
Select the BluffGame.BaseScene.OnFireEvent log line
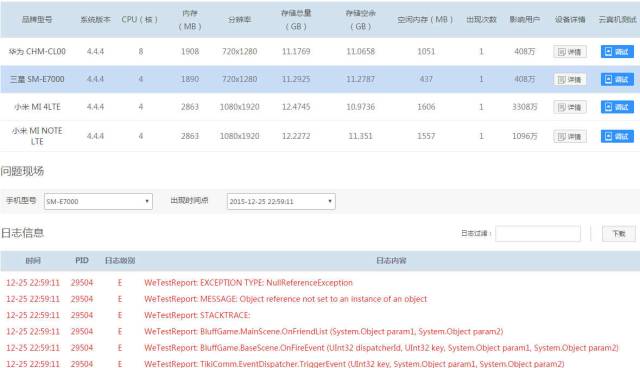pyautogui.click(x=381, y=348)
